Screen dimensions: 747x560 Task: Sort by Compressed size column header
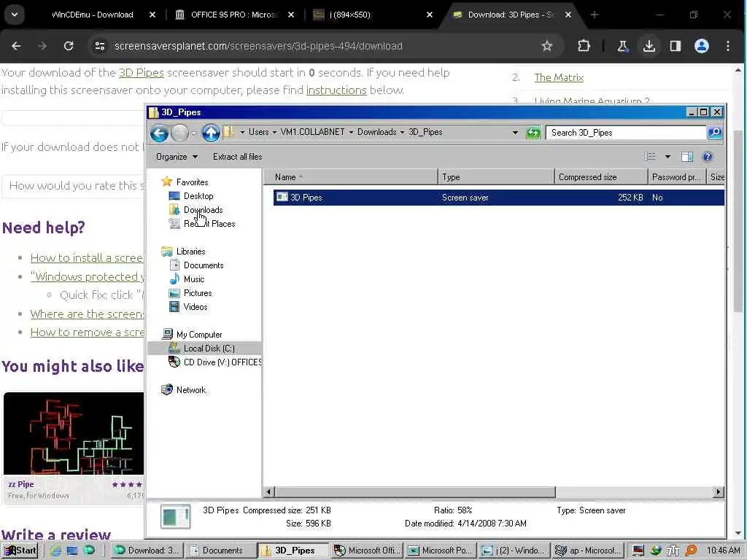point(601,177)
